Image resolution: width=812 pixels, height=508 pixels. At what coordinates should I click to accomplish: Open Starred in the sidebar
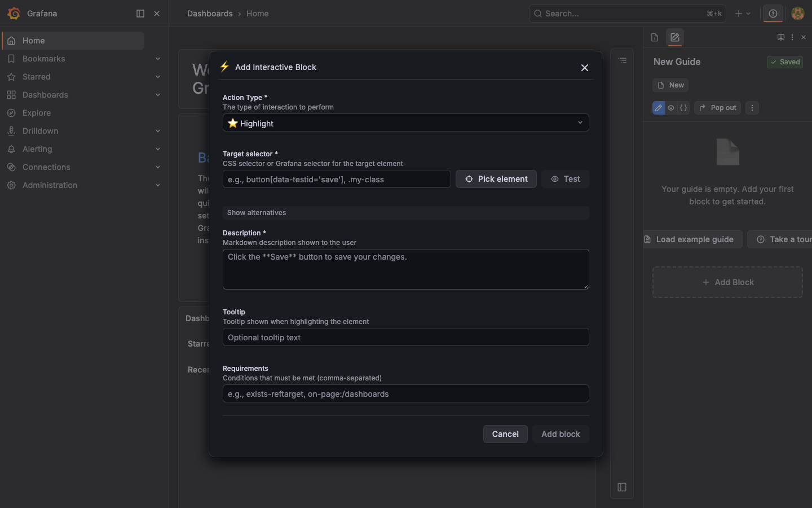point(36,77)
